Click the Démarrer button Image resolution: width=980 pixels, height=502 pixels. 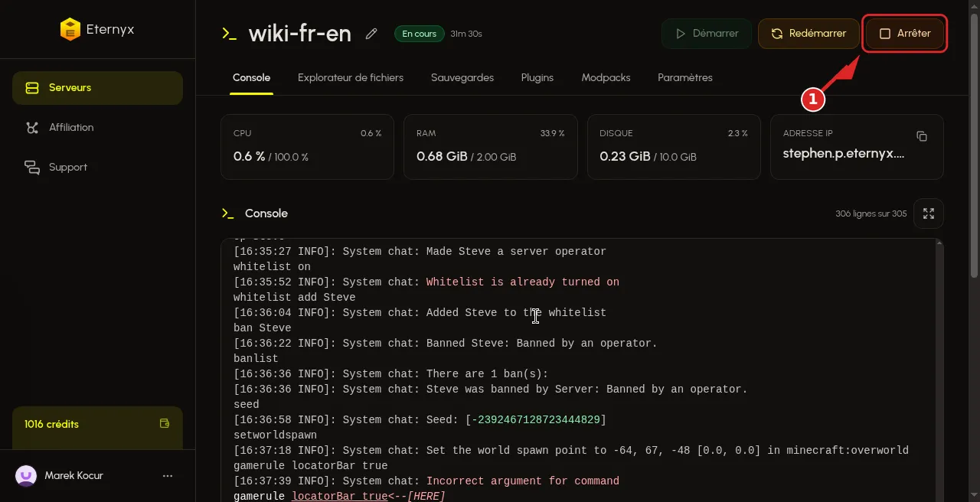point(707,34)
